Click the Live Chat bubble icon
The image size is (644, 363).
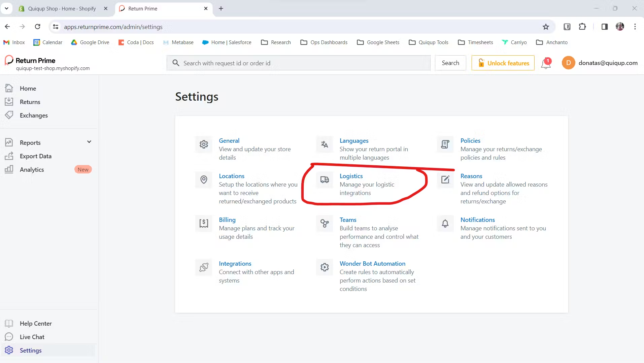coord(9,337)
